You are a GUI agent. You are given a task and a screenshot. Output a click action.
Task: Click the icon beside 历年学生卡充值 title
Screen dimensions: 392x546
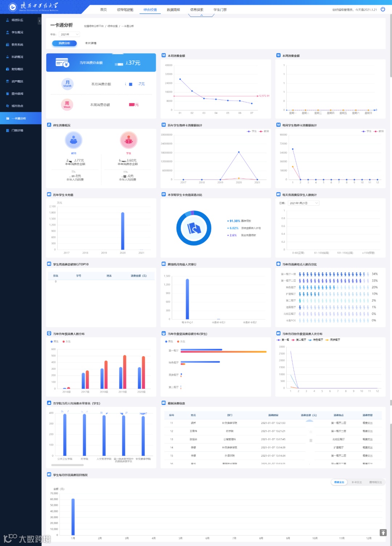click(x=49, y=195)
